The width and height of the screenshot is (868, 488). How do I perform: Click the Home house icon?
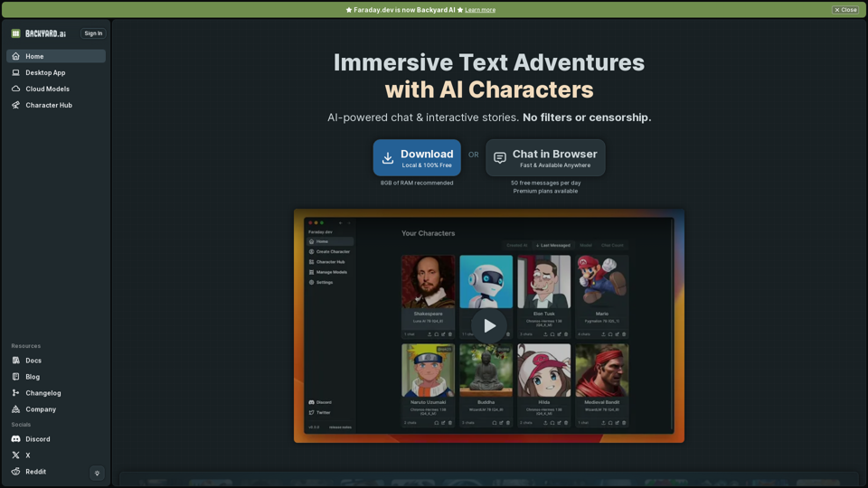[15, 56]
